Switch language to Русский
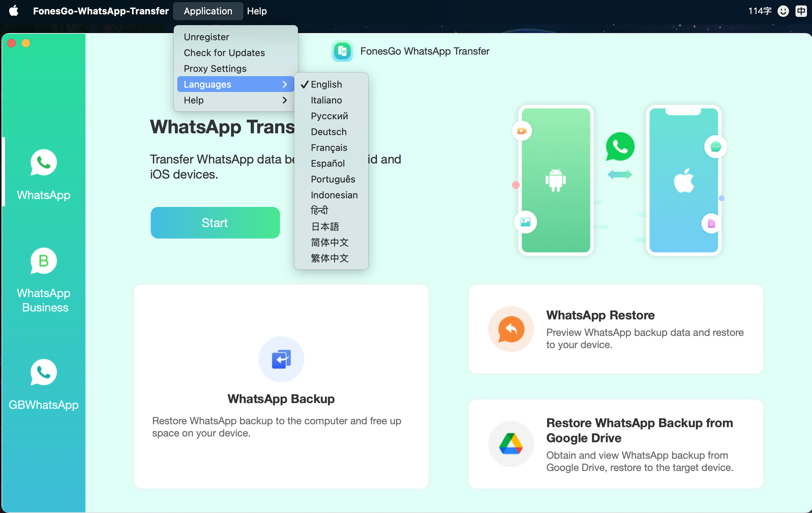This screenshot has height=513, width=812. coord(331,116)
